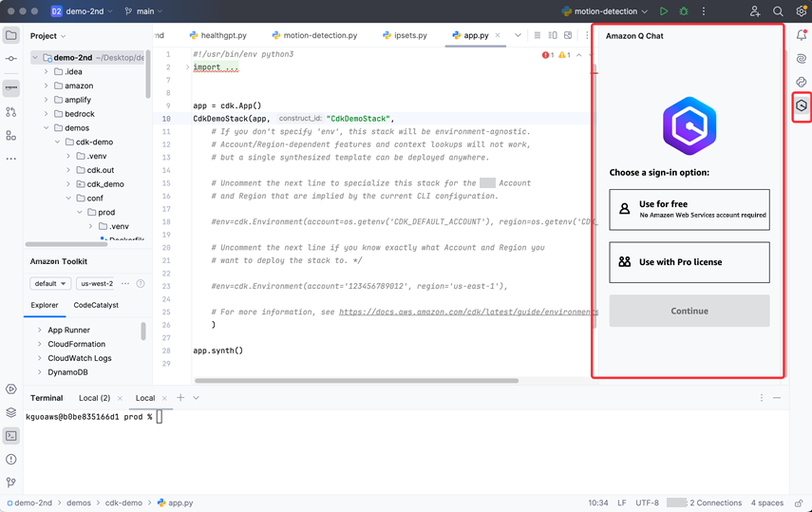
Task: Open the demo-2nd project dropdown
Action: (82, 10)
